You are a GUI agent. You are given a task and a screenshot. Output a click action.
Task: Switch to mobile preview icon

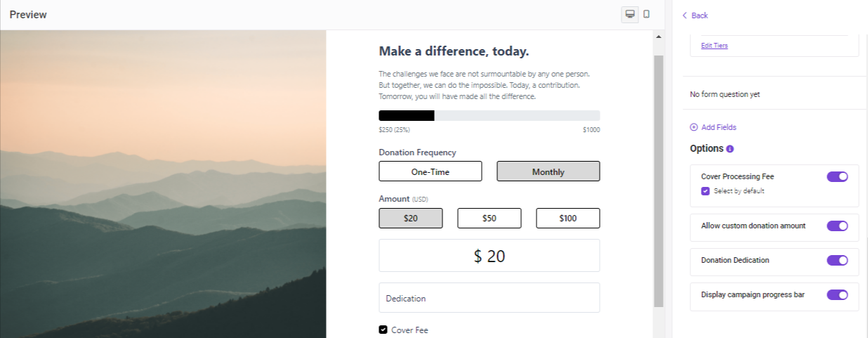coord(647,15)
